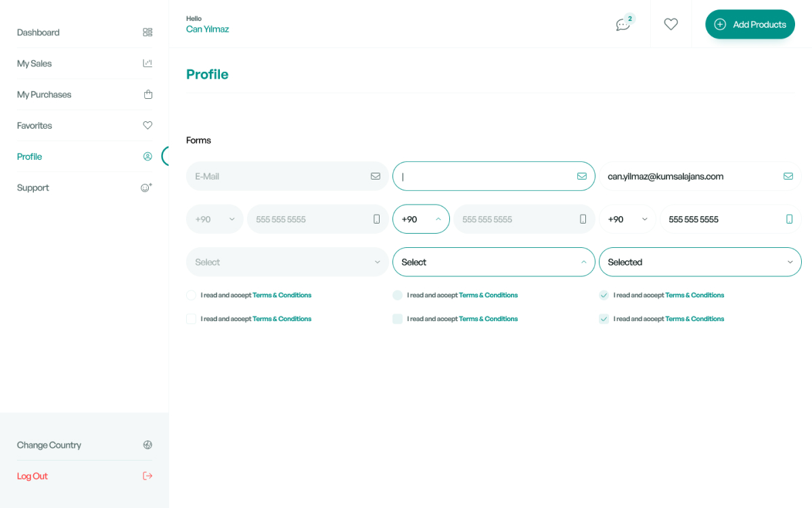
Task: Tick unchecked round checkbox in left column
Action: click(x=191, y=295)
